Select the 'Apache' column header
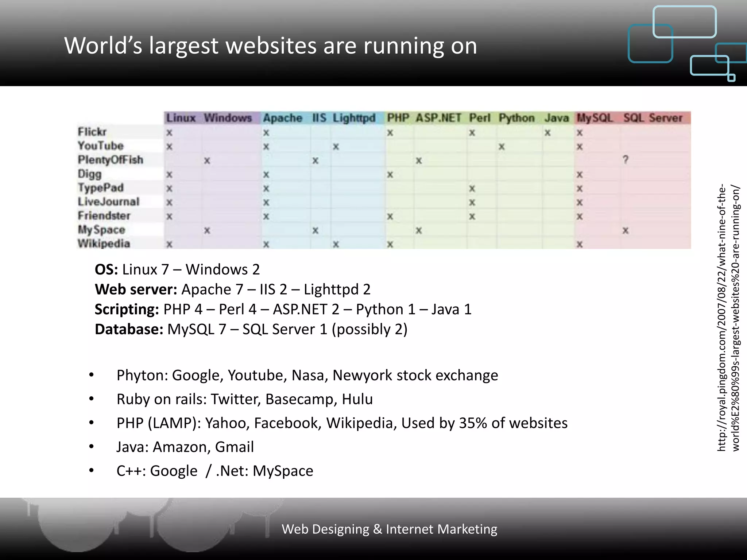 pyautogui.click(x=283, y=118)
